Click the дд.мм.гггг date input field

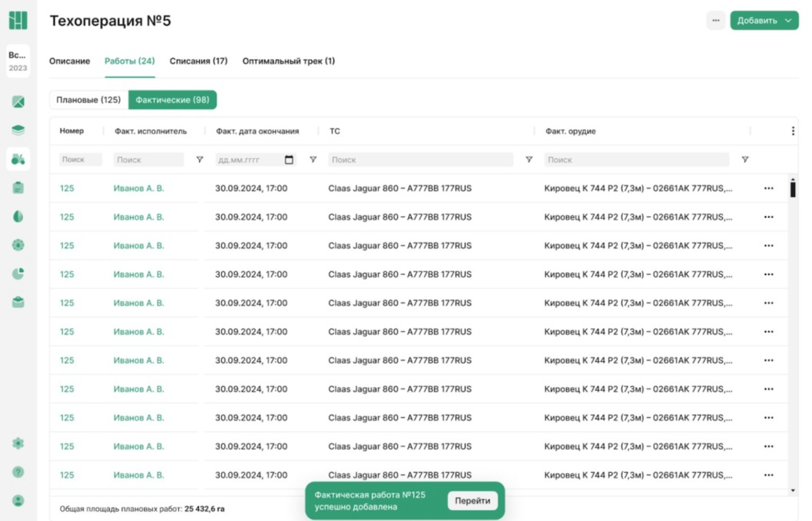[x=256, y=160]
